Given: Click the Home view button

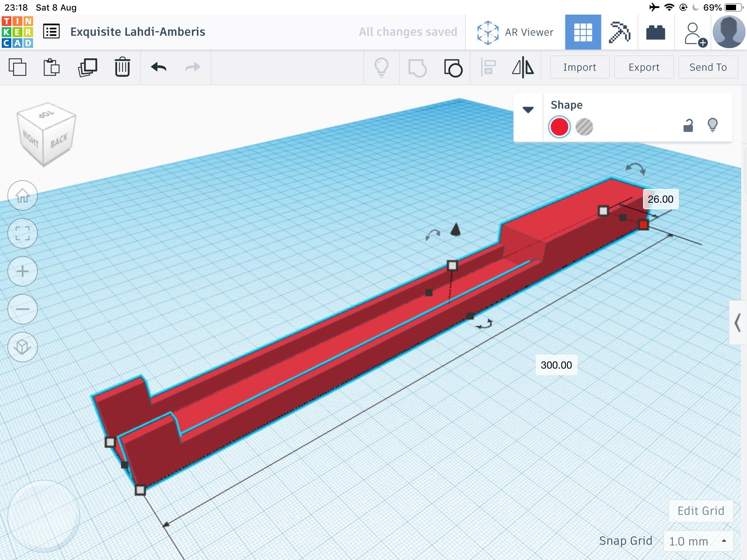Looking at the screenshot, I should pos(23,195).
